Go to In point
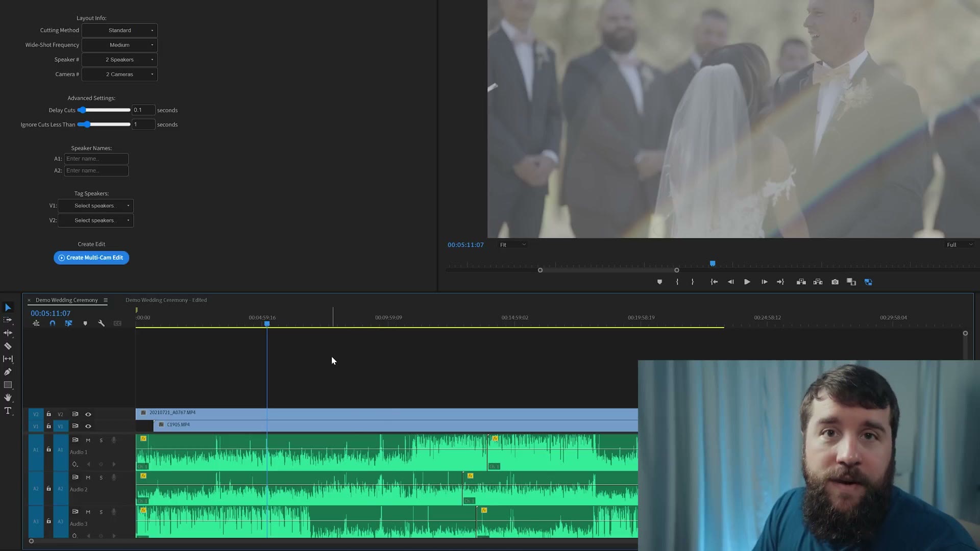 click(x=714, y=282)
